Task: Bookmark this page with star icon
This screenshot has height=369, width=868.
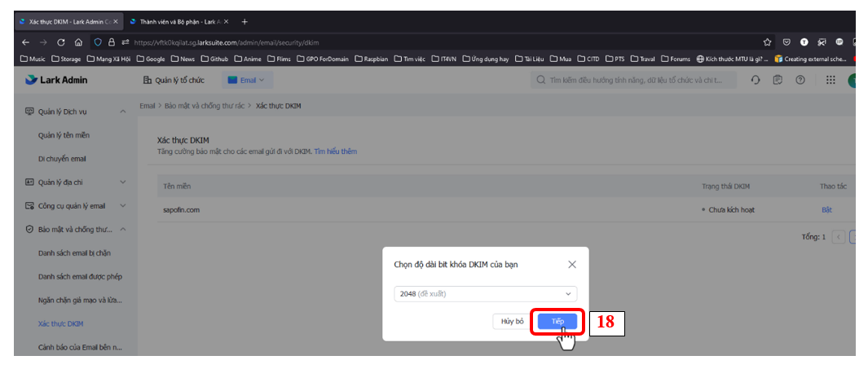Action: (x=767, y=42)
